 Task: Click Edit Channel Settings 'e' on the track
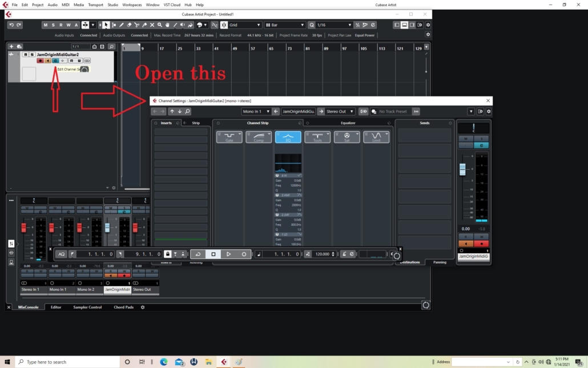click(55, 61)
